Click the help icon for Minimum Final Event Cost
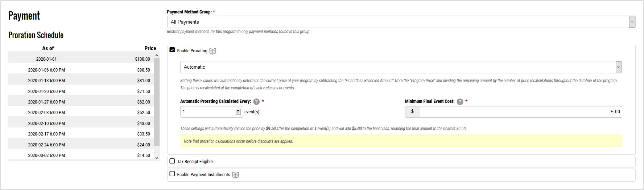The width and height of the screenshot is (644, 190). (460, 102)
